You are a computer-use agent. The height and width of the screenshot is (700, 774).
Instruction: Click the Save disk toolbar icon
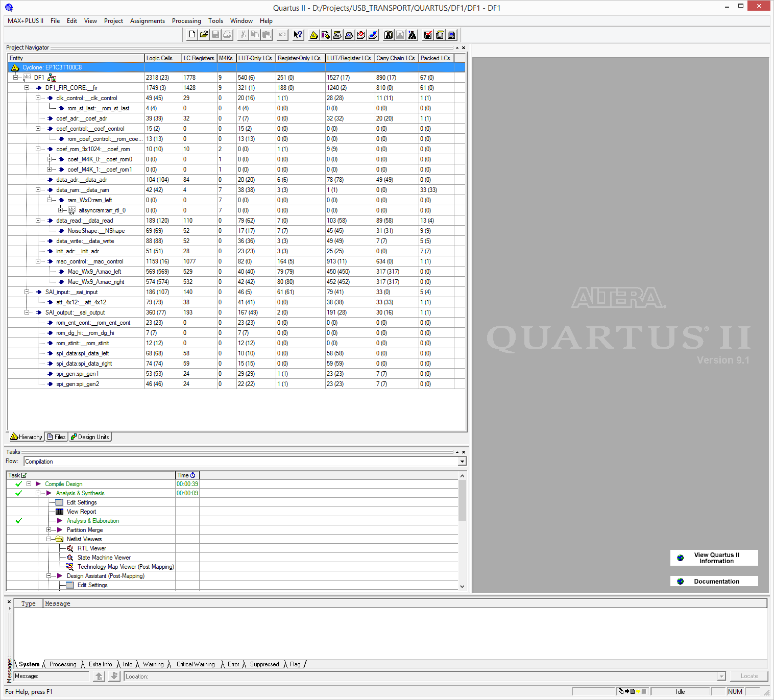(215, 34)
